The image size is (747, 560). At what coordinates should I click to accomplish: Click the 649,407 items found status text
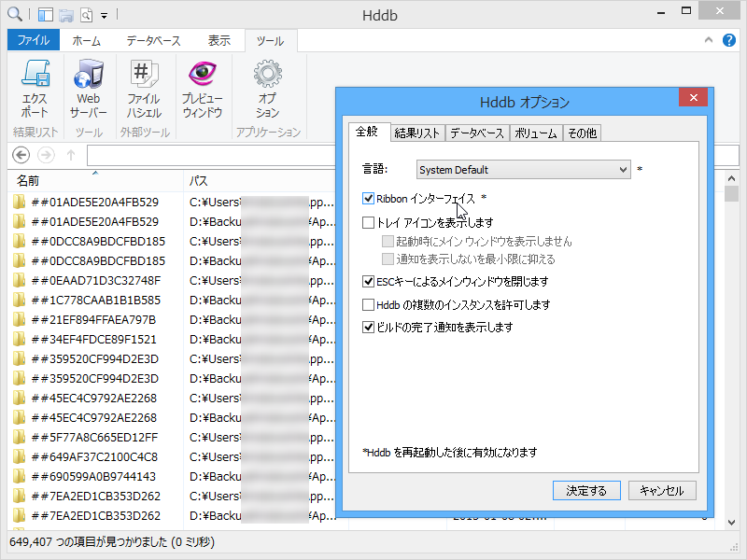[112, 542]
